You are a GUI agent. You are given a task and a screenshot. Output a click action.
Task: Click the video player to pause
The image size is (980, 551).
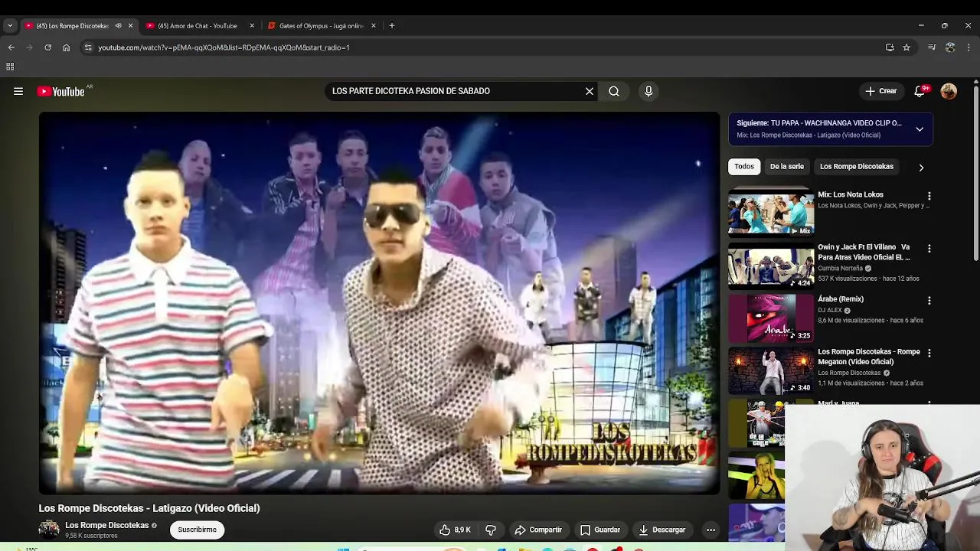pyautogui.click(x=379, y=303)
